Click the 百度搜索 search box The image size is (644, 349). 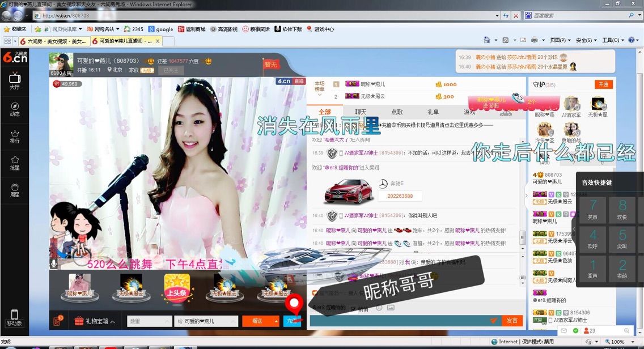click(x=579, y=15)
